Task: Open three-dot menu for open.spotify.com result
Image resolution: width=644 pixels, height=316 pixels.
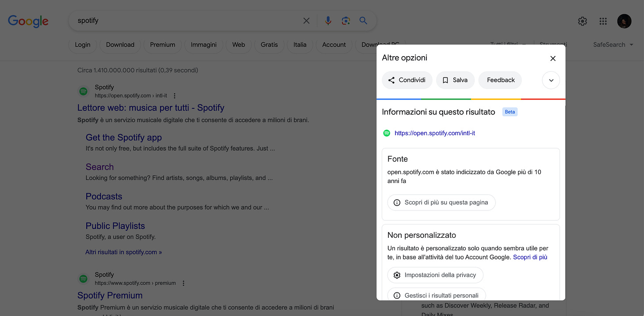Action: [x=175, y=95]
